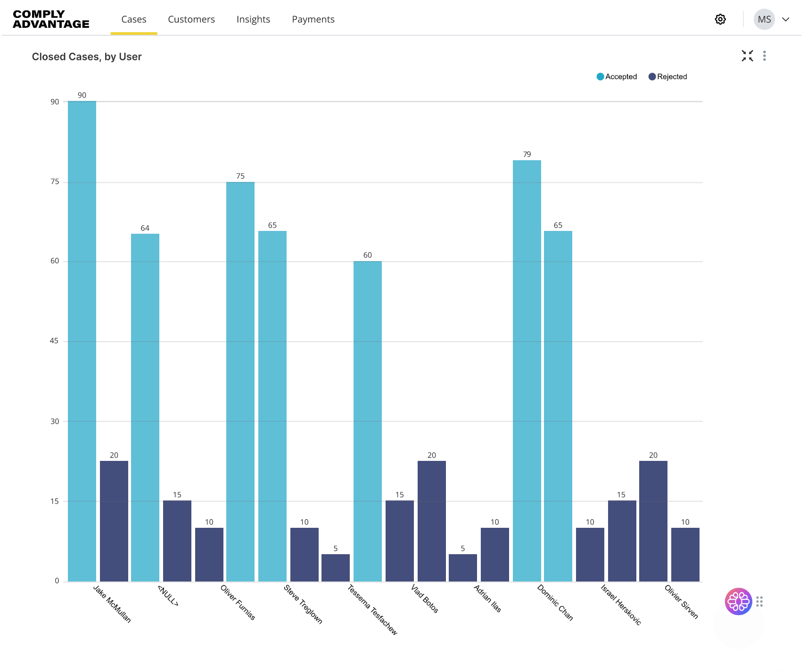Click the MS user avatar
The image size is (807, 672).
point(764,19)
